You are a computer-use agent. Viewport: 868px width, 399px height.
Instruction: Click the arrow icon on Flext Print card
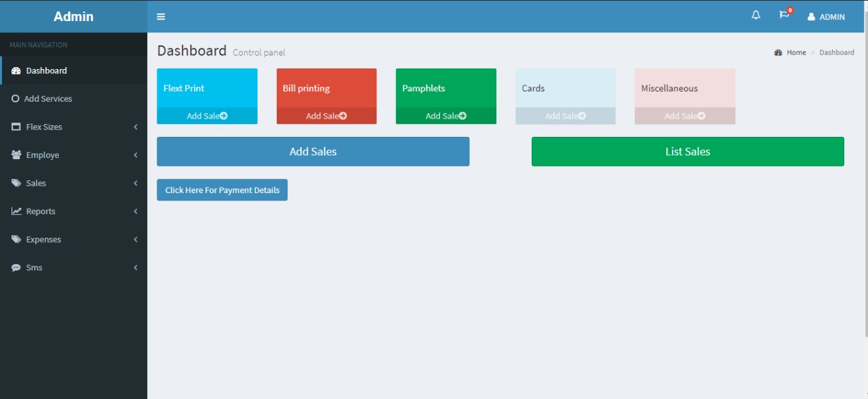click(224, 116)
